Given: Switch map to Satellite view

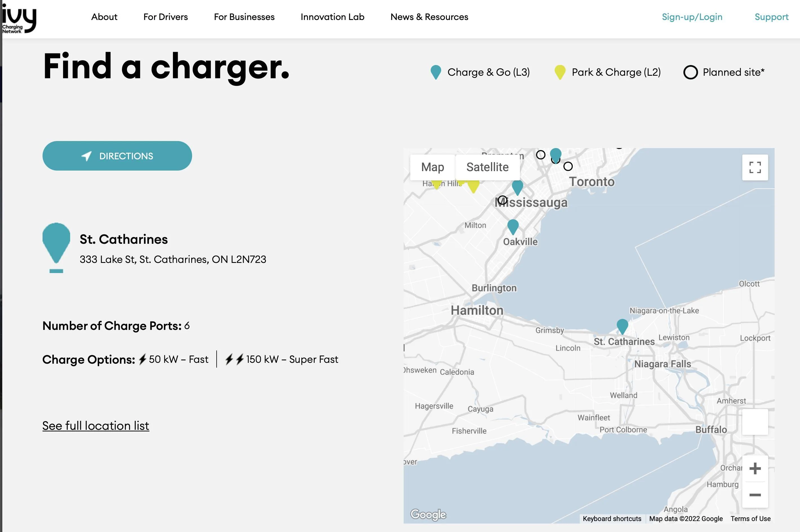Looking at the screenshot, I should 487,167.
